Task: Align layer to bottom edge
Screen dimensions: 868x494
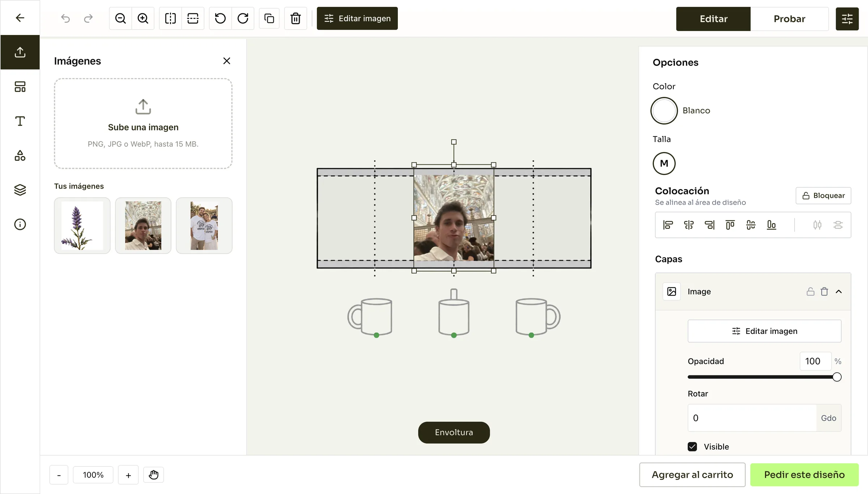Action: point(771,225)
